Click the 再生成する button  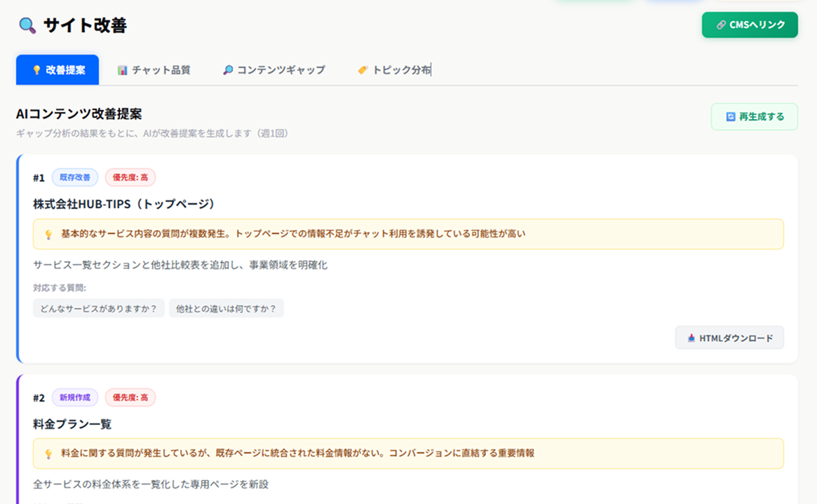(x=755, y=116)
